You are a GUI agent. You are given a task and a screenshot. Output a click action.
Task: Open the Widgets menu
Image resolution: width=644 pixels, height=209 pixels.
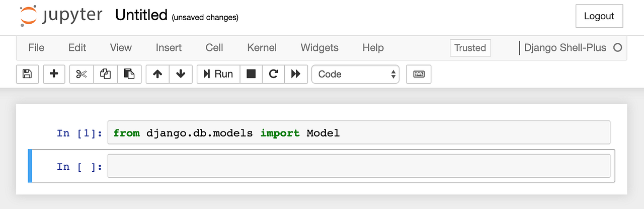click(319, 48)
